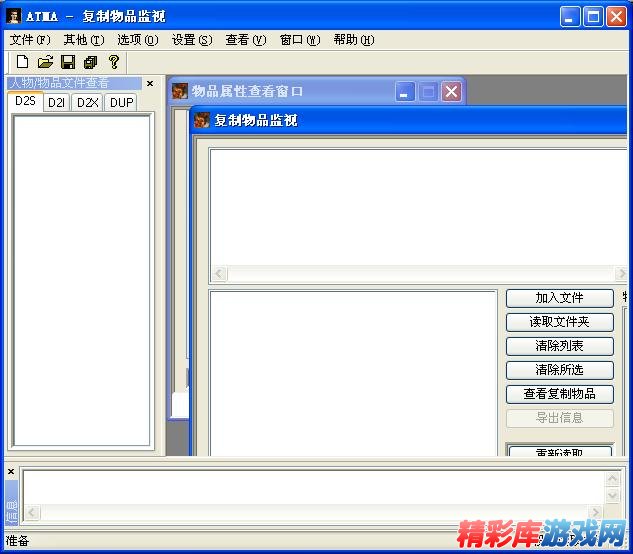
Task: Switch to the D2I tab
Action: (56, 102)
